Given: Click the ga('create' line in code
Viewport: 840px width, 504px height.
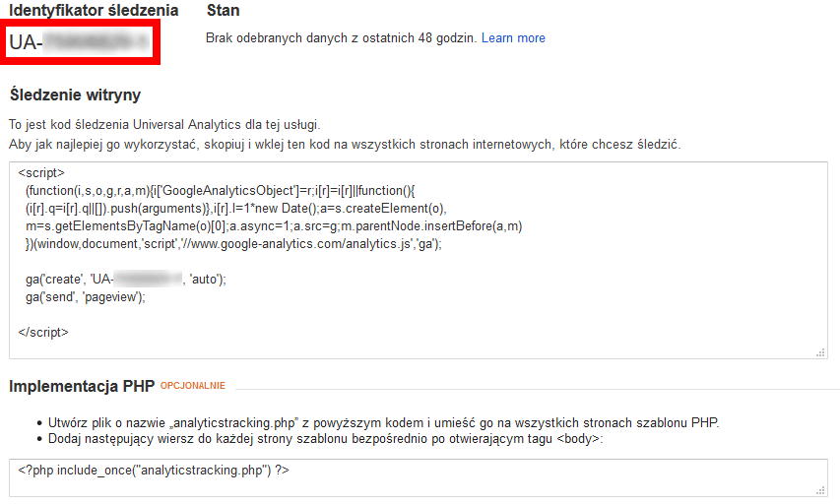Looking at the screenshot, I should point(126,279).
